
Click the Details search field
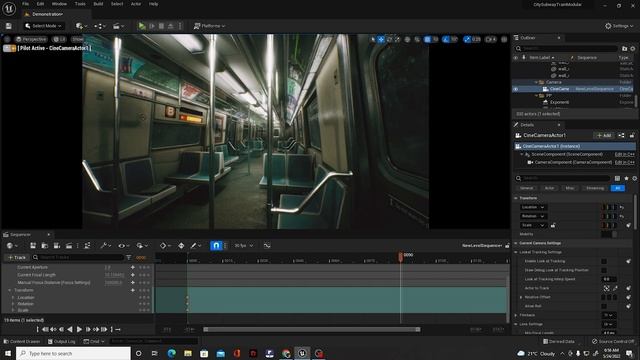(562, 178)
